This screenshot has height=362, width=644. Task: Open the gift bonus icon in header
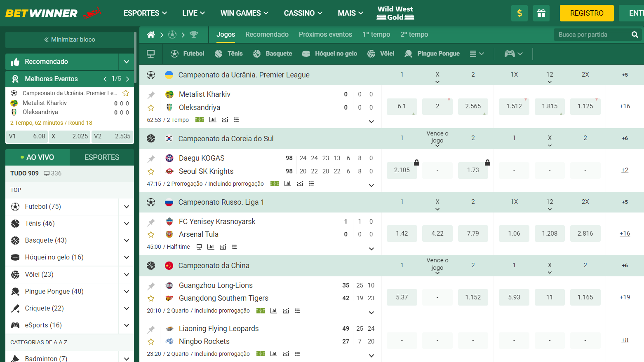(x=541, y=13)
